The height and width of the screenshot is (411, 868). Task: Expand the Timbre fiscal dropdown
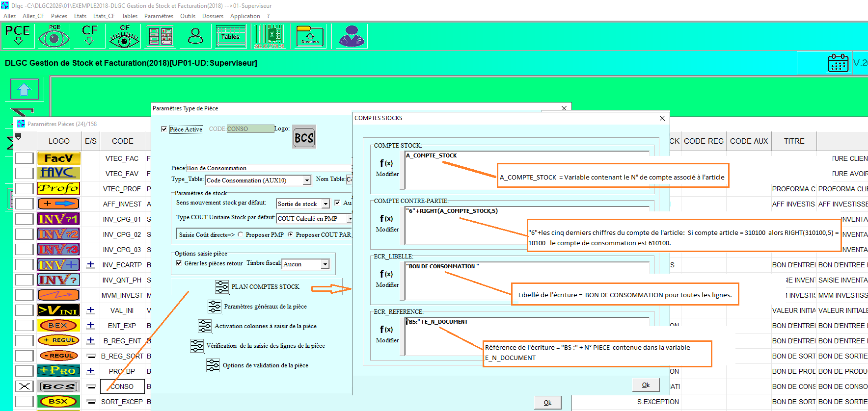[325, 264]
